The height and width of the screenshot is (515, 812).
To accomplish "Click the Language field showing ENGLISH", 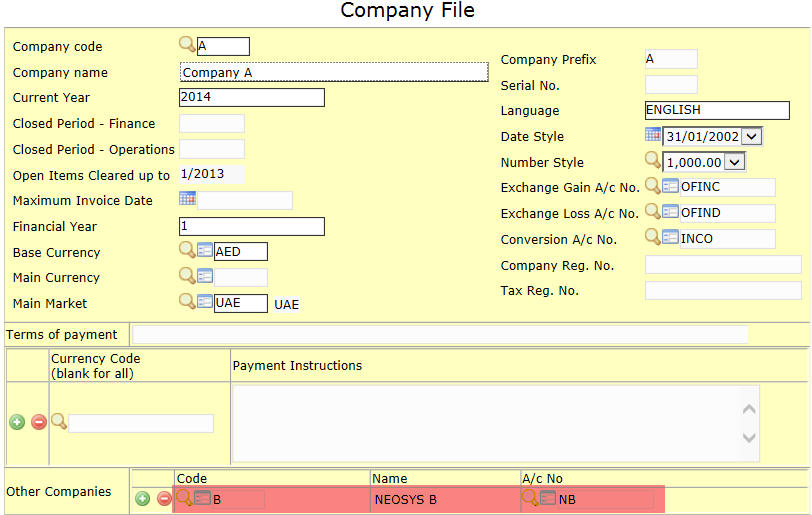I will click(x=717, y=110).
